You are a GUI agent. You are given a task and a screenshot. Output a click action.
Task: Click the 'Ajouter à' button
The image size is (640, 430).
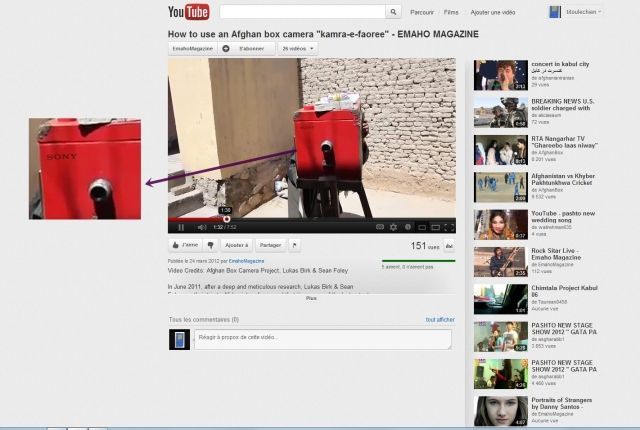pyautogui.click(x=236, y=245)
